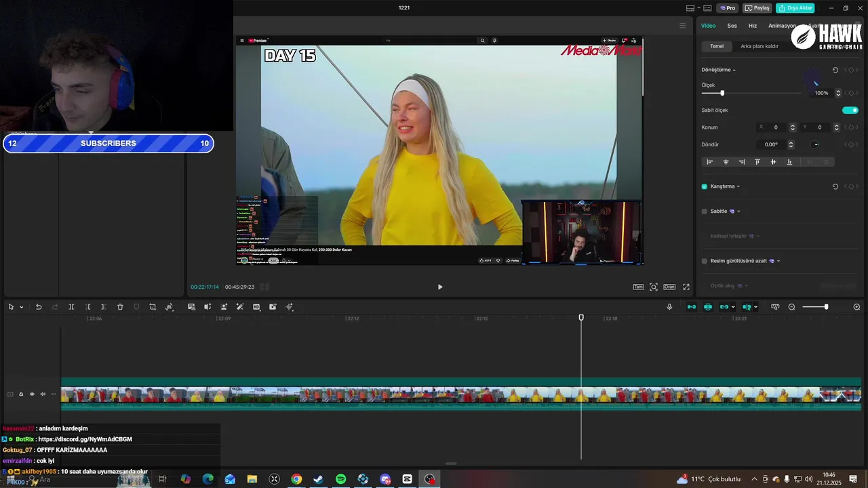Open the player hamburger menu
The height and width of the screenshot is (488, 868).
coord(682,26)
